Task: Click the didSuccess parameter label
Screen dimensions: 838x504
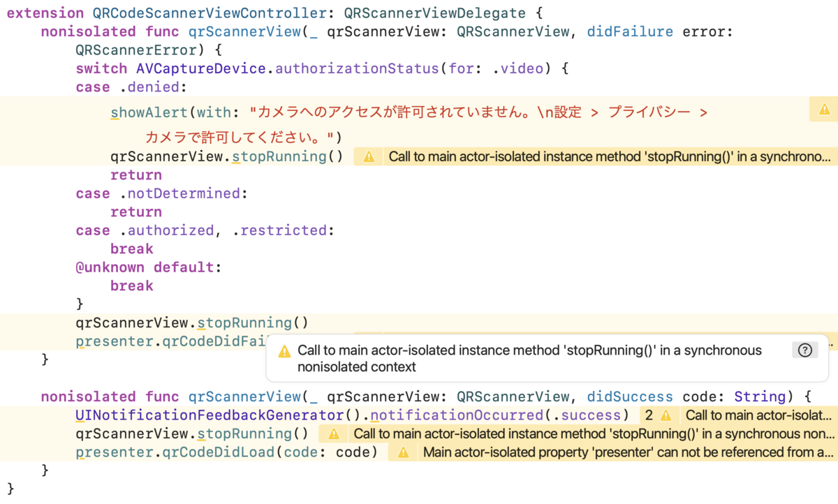Action: 630,397
